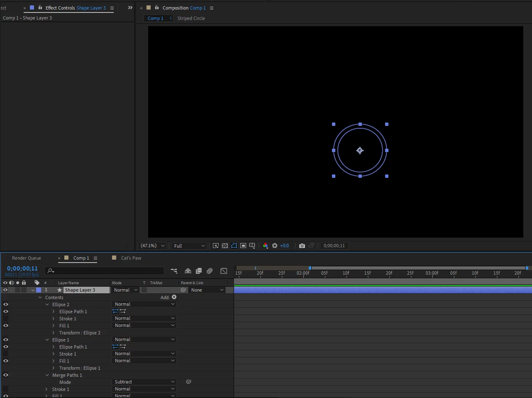
Task: Enable frame blending for the timeline
Action: coord(199,271)
